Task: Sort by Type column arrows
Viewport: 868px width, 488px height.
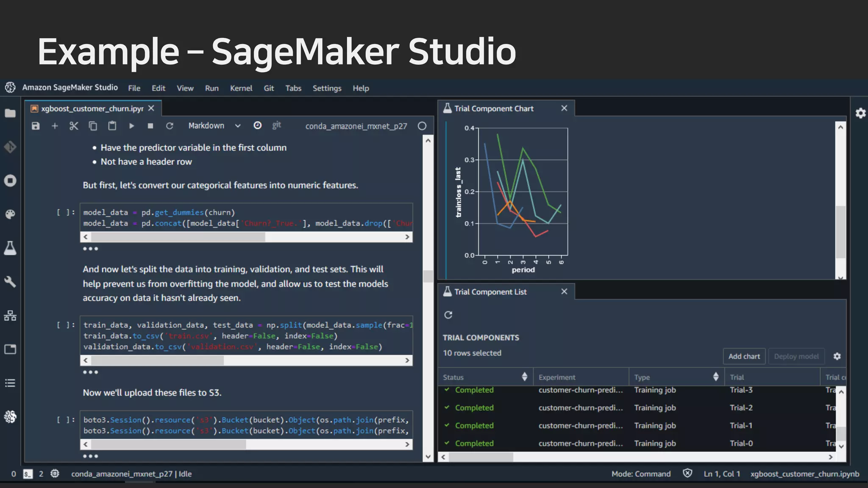Action: pos(715,377)
